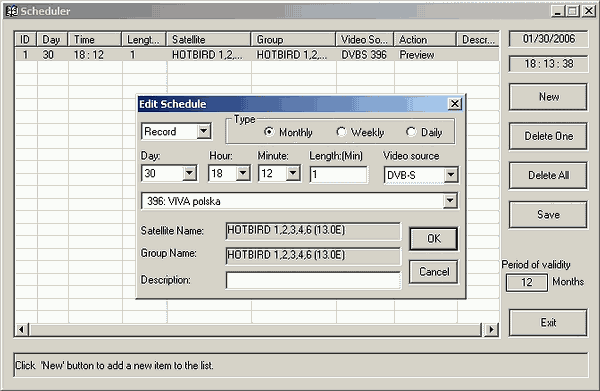Select the Weekly type radio button
The width and height of the screenshot is (600, 391).
pos(341,132)
